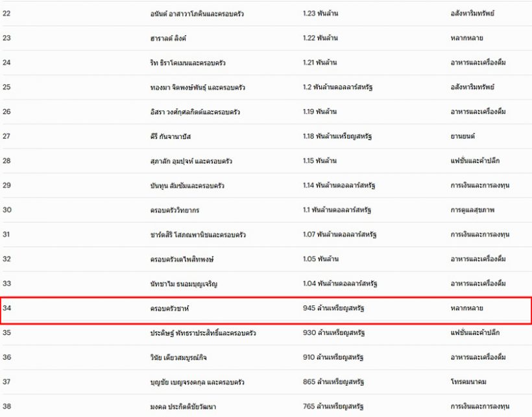
Task: Click the 930 ล้านเหรียญสหรัฐ net worth cell
Action: pyautogui.click(x=333, y=333)
